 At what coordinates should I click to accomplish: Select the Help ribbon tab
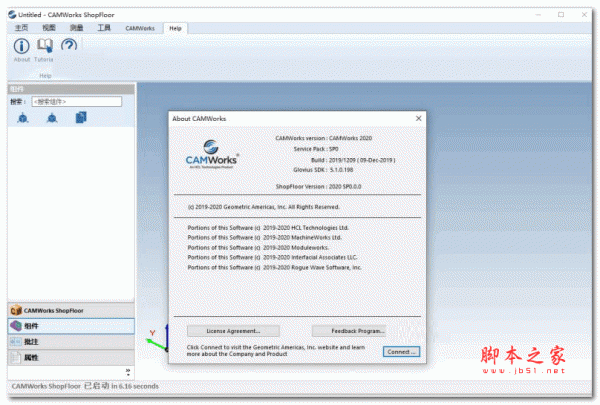(x=175, y=28)
